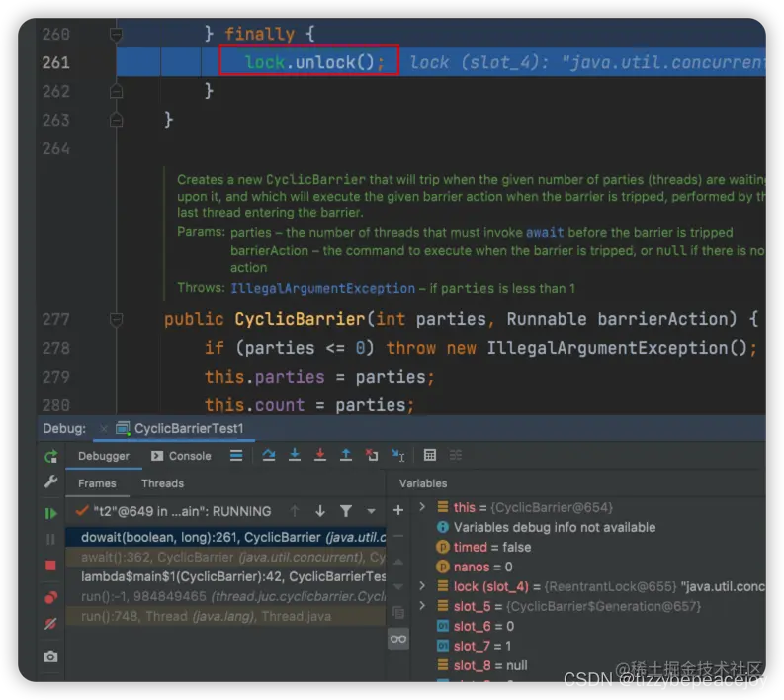Step into the method

click(x=295, y=455)
